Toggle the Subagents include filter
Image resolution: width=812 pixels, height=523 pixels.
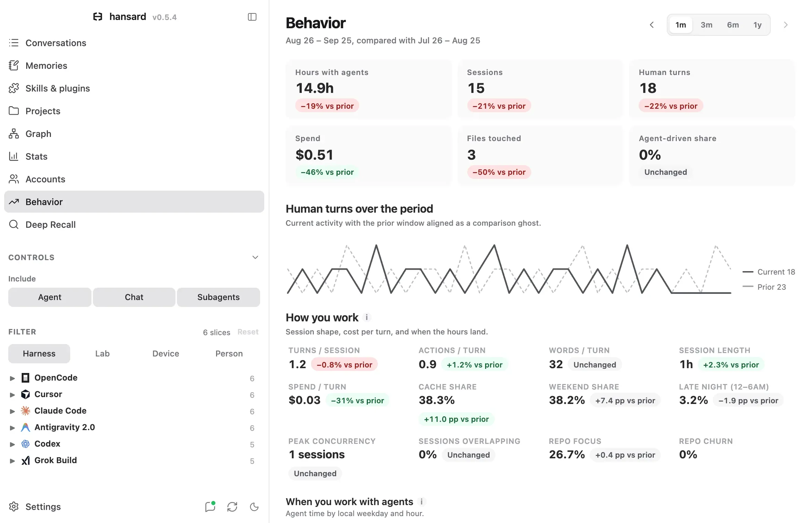218,297
